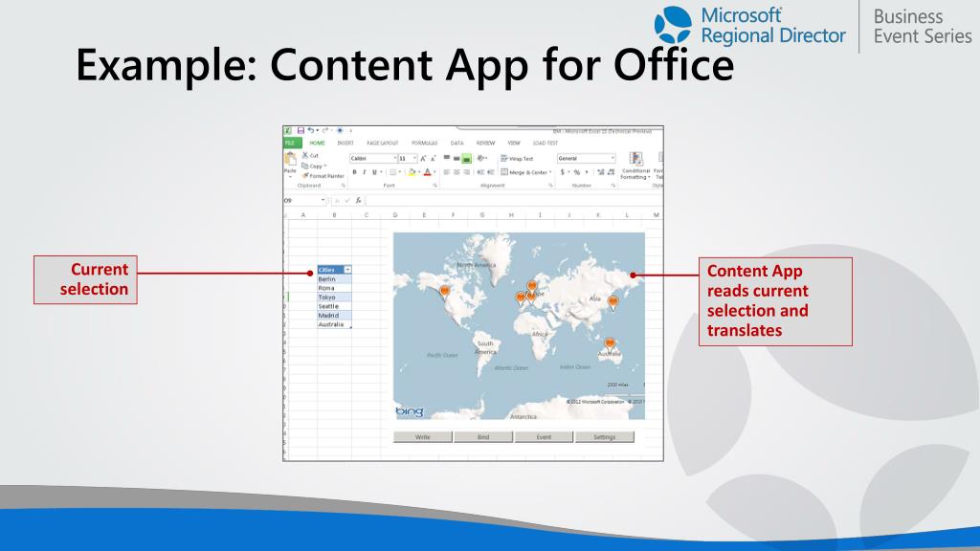Expand the Alignment dialog launcher
The height and width of the screenshot is (551, 980).
(x=550, y=186)
